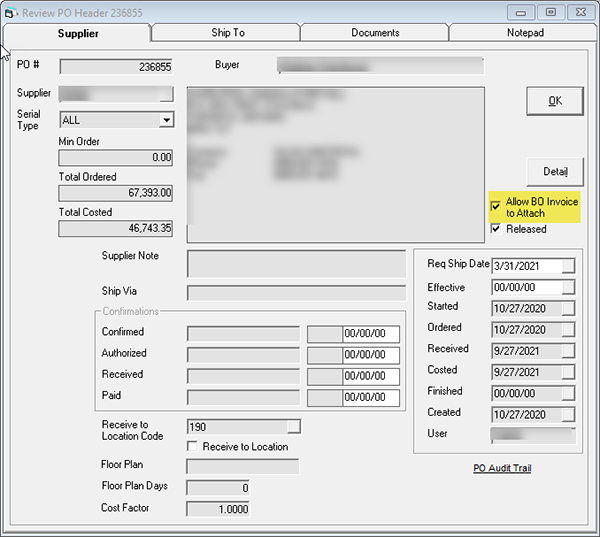Click the Cost Factor field 1.0000
The width and height of the screenshot is (600, 537).
pos(218,509)
